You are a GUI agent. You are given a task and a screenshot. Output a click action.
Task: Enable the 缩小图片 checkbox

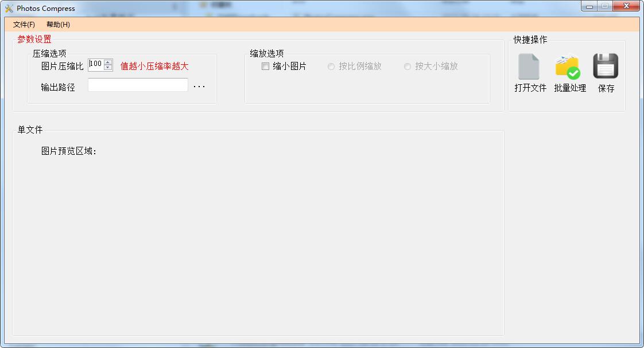click(265, 67)
